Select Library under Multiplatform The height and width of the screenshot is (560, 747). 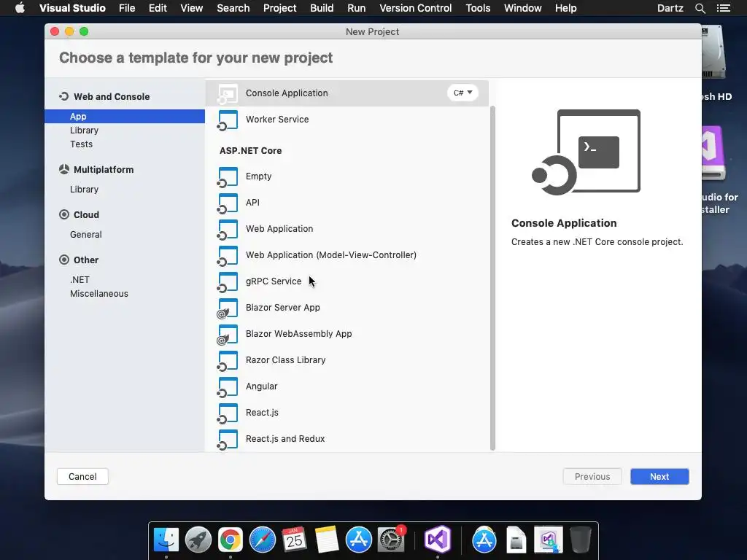125,189
